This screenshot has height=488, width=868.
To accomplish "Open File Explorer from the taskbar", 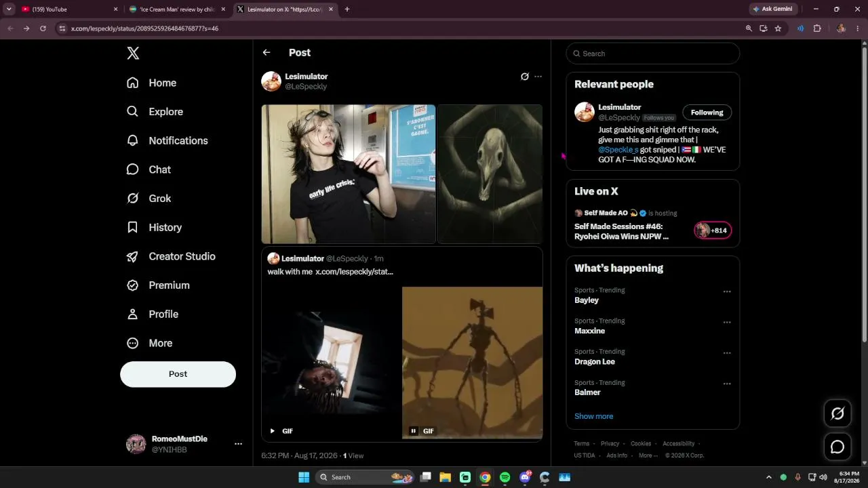I will pyautogui.click(x=446, y=477).
